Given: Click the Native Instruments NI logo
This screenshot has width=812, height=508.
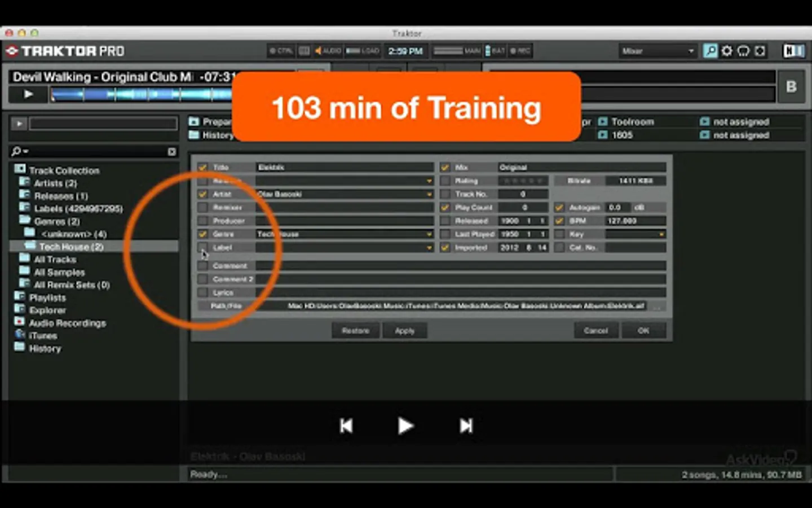Looking at the screenshot, I should tap(793, 51).
